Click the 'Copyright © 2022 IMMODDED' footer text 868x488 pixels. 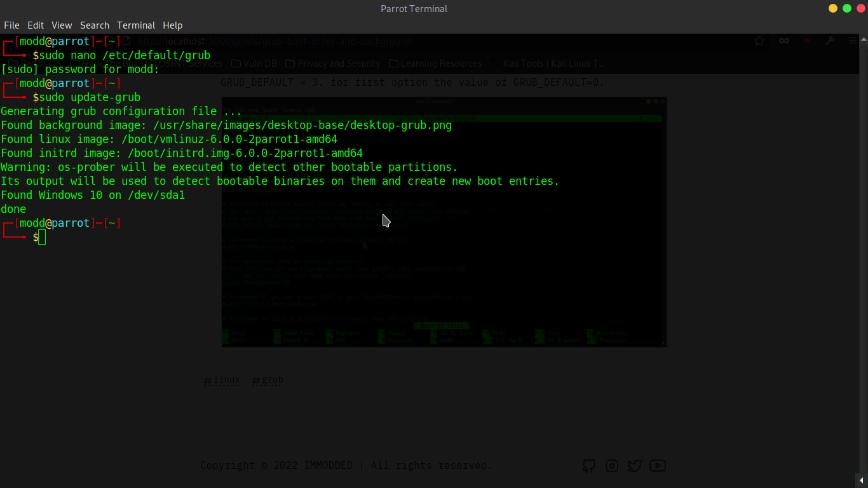346,466
